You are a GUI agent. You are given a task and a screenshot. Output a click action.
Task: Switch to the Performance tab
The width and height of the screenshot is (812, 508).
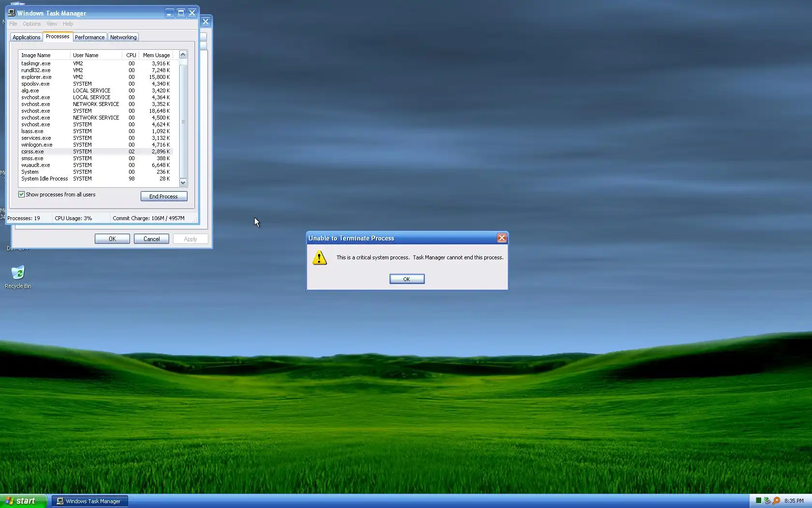[x=90, y=37]
